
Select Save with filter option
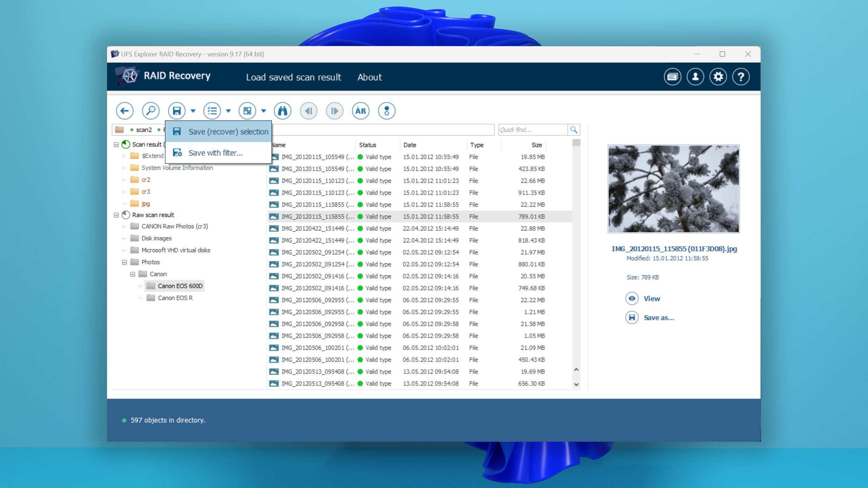(216, 153)
